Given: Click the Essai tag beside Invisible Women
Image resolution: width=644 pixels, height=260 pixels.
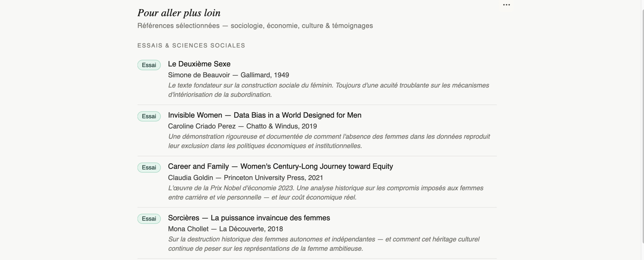Looking at the screenshot, I should [149, 116].
